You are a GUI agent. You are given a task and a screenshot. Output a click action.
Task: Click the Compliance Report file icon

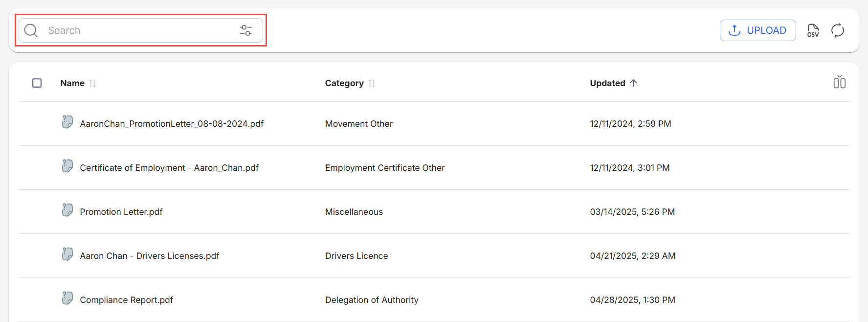click(67, 298)
